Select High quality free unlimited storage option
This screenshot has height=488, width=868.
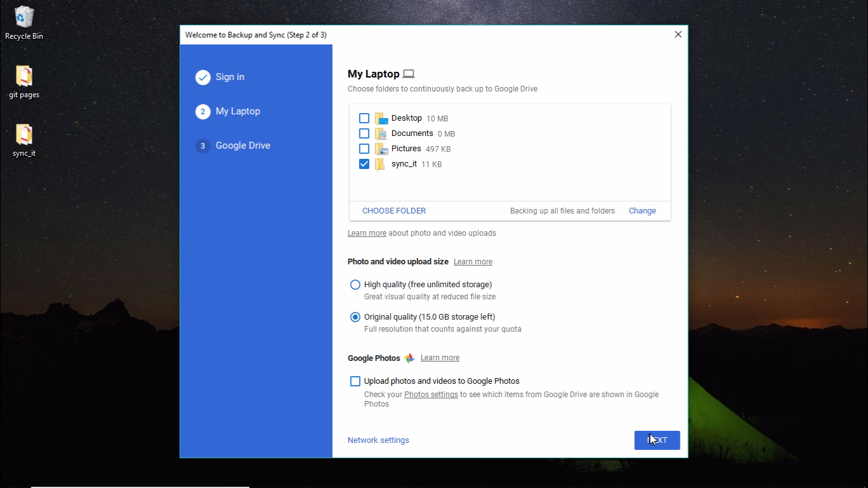[x=355, y=285]
